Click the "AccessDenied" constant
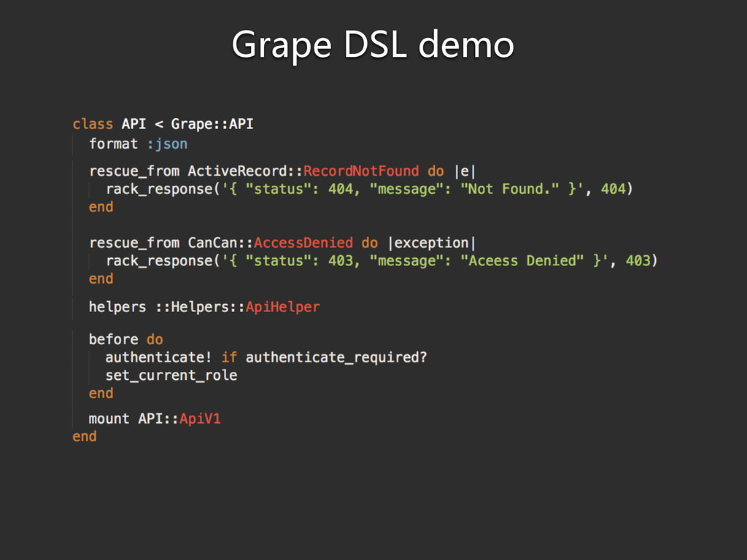Screen dimensions: 747x560 [303, 243]
